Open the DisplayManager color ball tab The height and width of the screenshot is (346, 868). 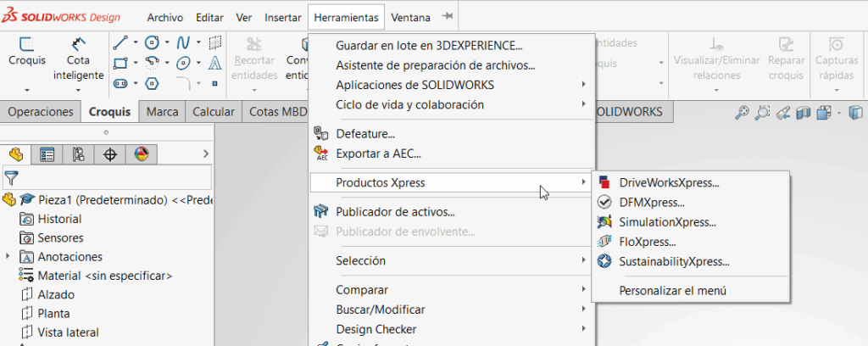(x=142, y=154)
